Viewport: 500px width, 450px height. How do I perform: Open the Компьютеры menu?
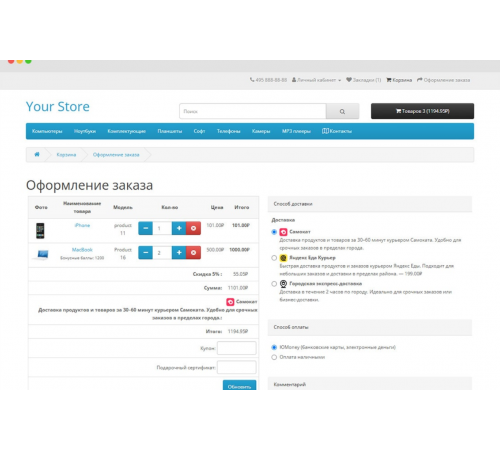(x=47, y=131)
